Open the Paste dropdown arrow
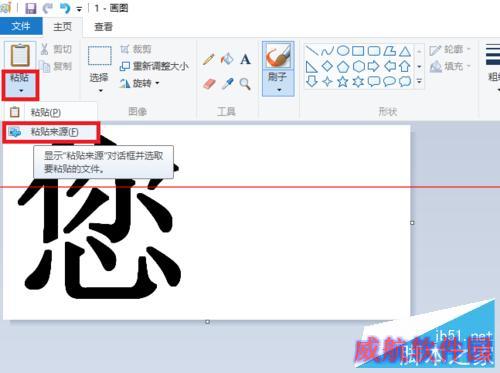The image size is (500, 373). pos(21,91)
